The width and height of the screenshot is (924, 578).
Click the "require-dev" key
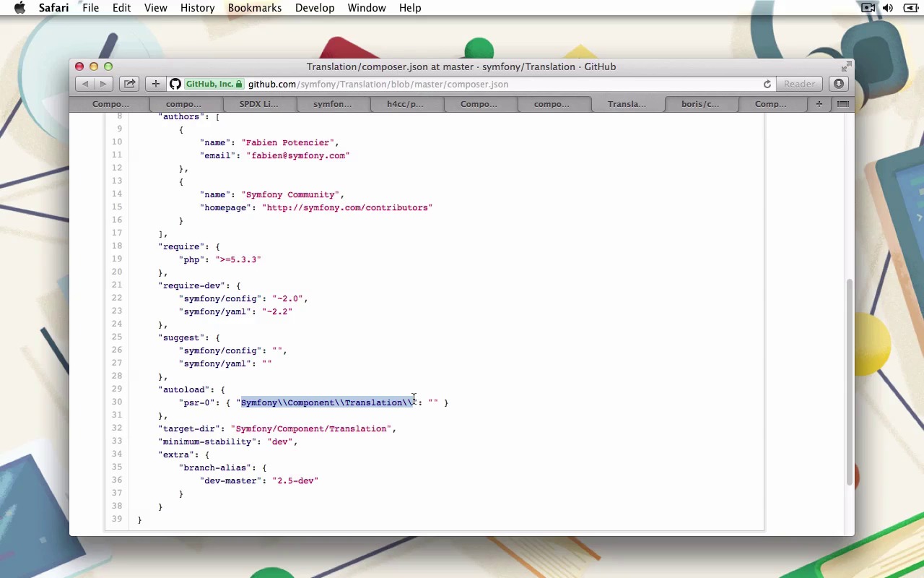tap(192, 285)
